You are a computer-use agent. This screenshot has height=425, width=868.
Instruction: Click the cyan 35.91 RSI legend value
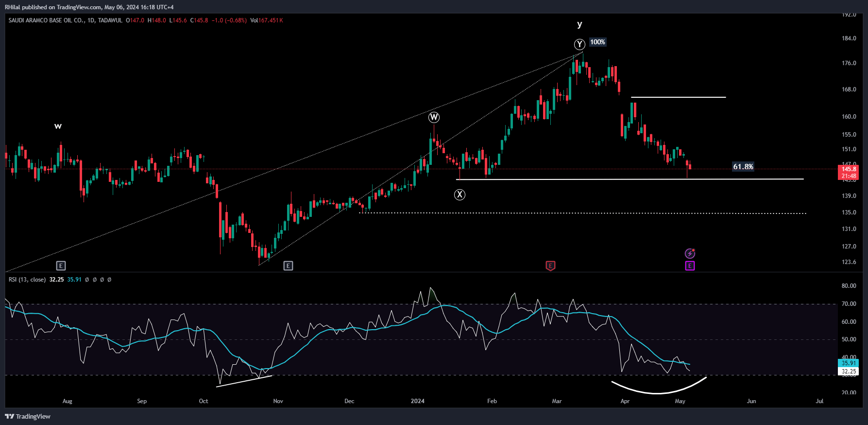[x=74, y=280]
